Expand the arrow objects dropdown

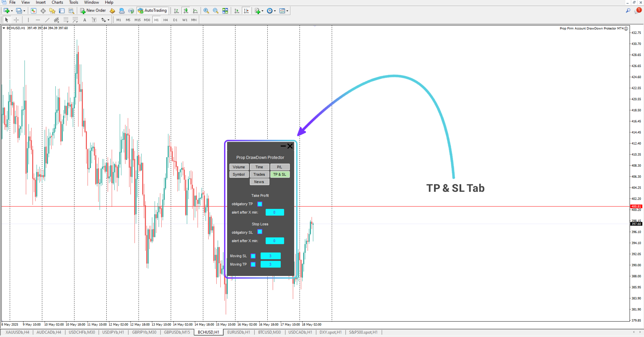tap(109, 20)
